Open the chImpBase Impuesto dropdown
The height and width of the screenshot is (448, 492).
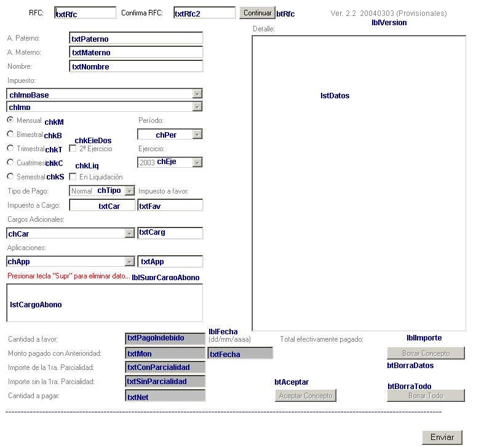click(197, 94)
